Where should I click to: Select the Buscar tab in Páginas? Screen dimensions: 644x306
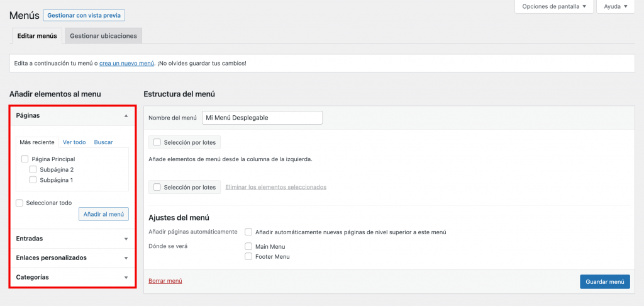pyautogui.click(x=103, y=142)
